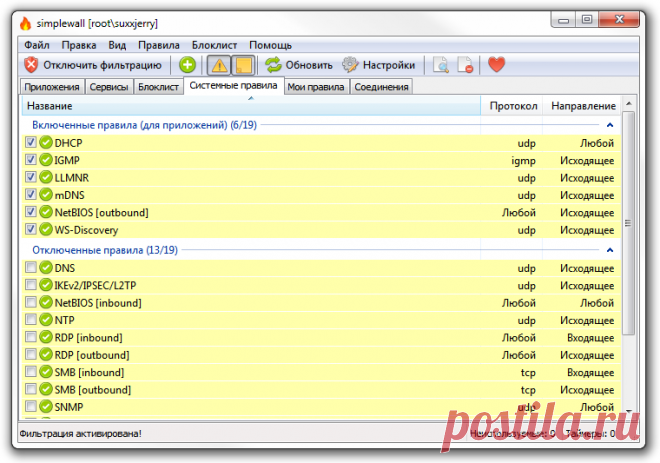660x463 pixels.
Task: Collapse the Включенные правила group
Action: [x=609, y=124]
